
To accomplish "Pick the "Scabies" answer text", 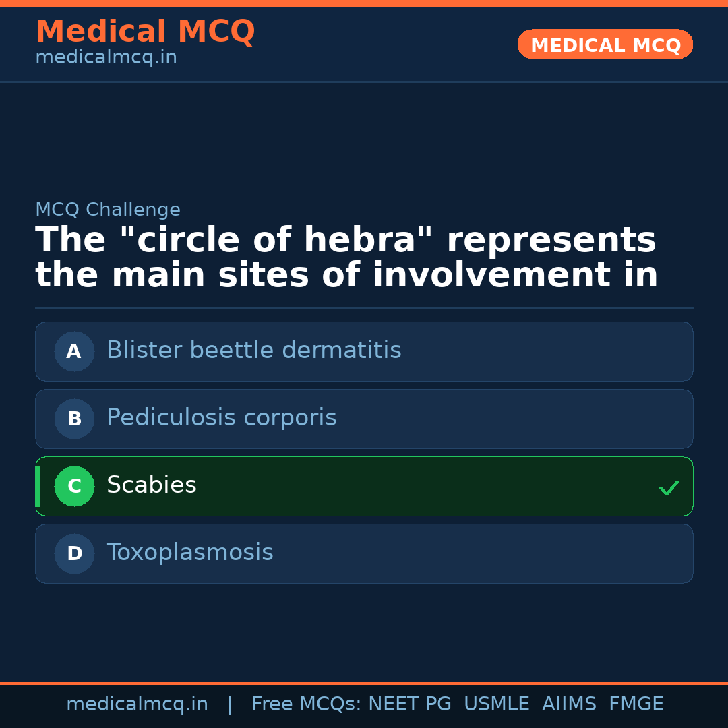I will click(x=151, y=485).
